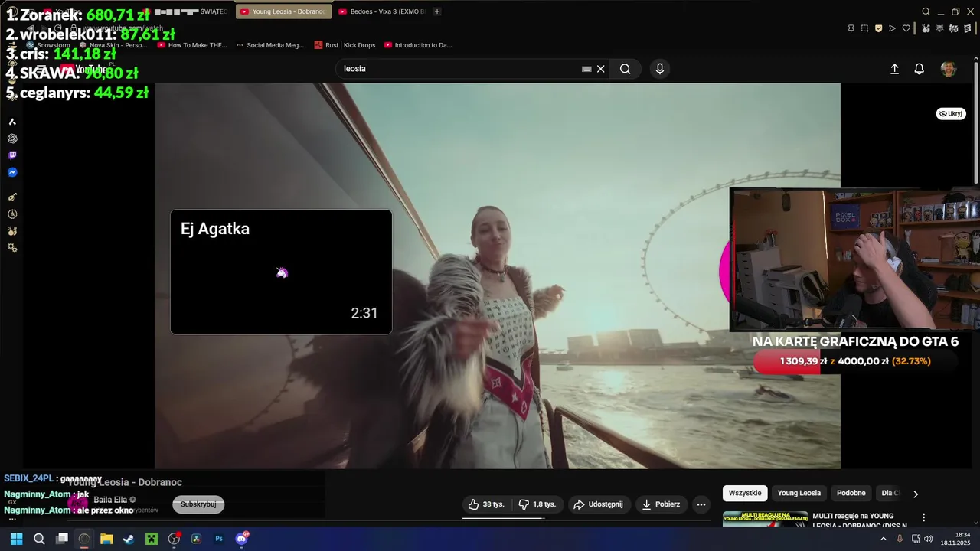The image size is (980, 551).
Task: Open a new browser tab with plus button
Action: (x=437, y=11)
